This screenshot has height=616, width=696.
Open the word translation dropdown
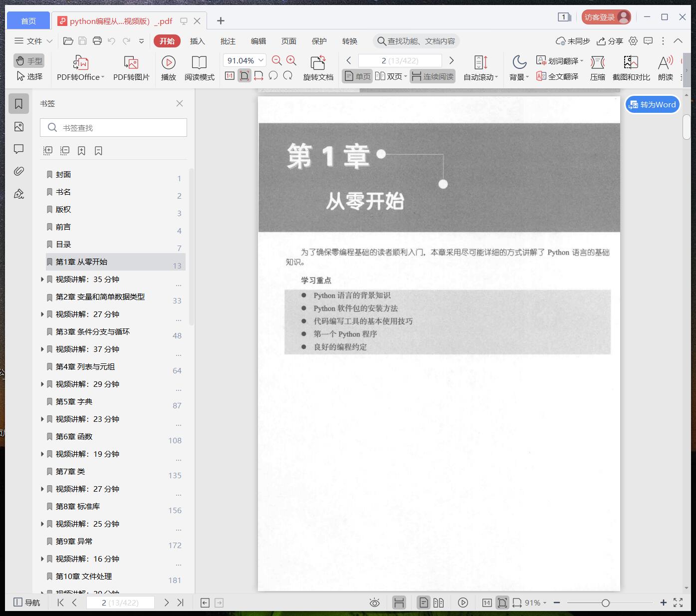click(x=559, y=61)
